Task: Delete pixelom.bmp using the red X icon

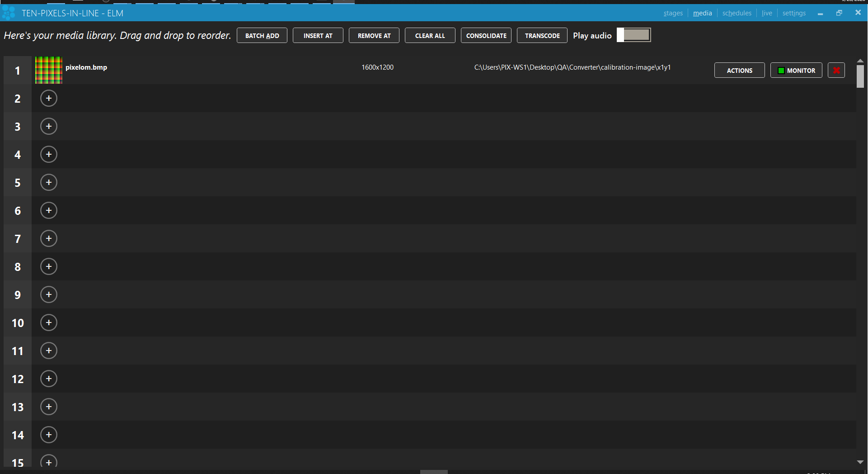Action: [836, 70]
